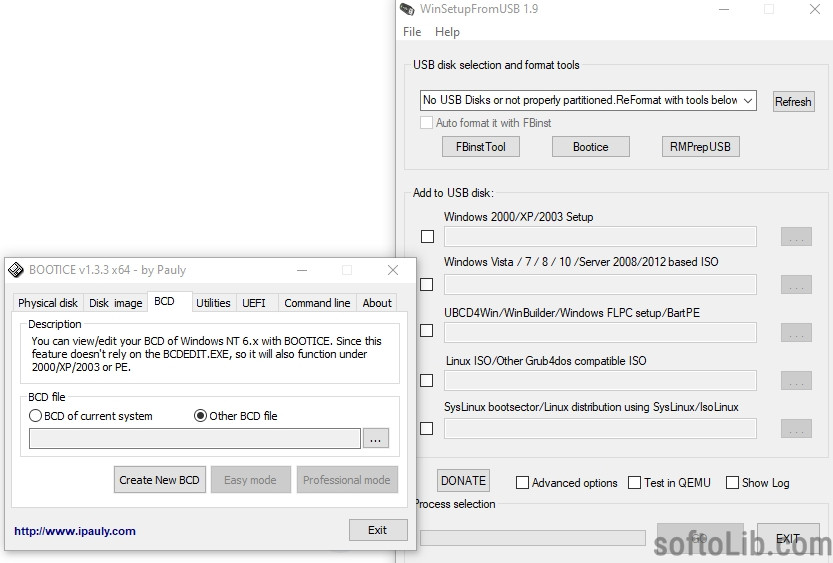Toggle Advanced options checkbox
Screen dimensions: 833x563
[522, 482]
